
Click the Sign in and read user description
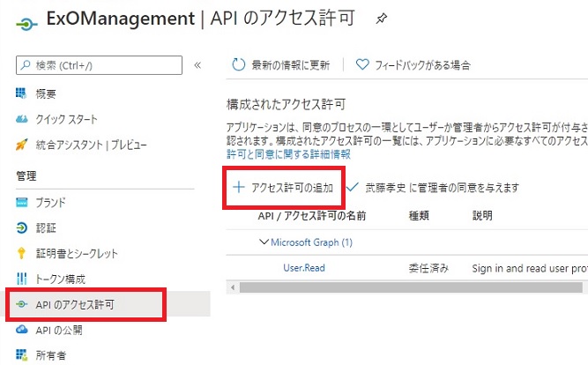tap(530, 268)
